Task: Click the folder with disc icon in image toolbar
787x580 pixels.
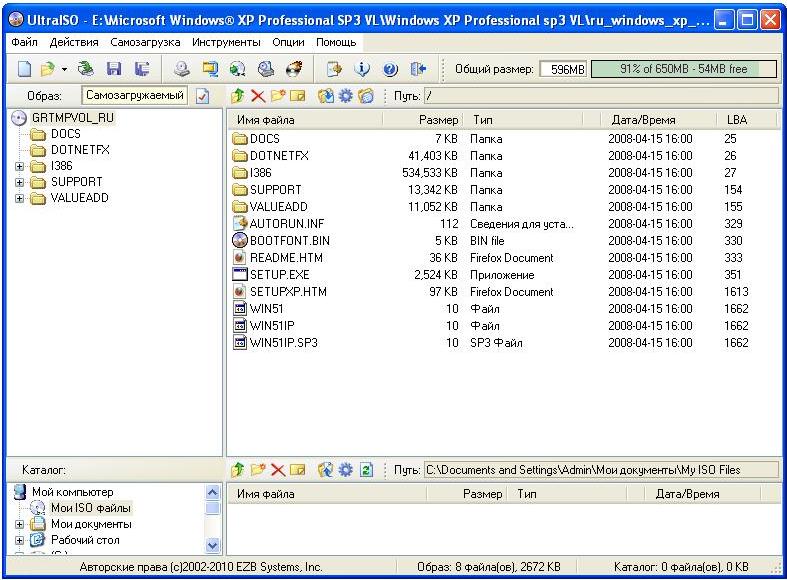Action: (366, 95)
